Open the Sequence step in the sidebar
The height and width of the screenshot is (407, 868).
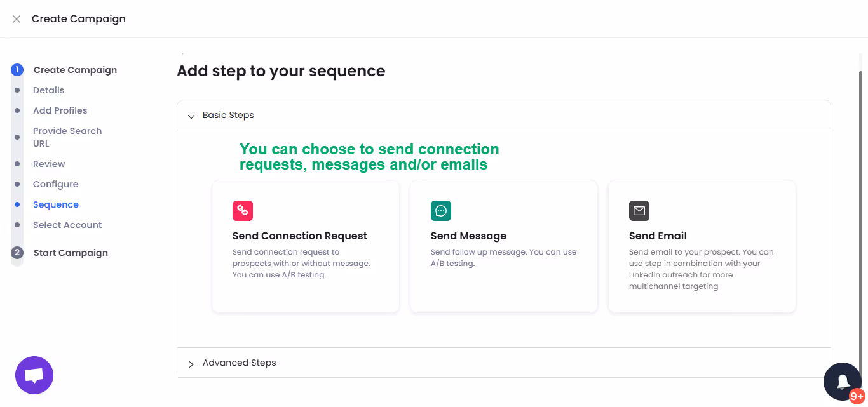point(56,204)
